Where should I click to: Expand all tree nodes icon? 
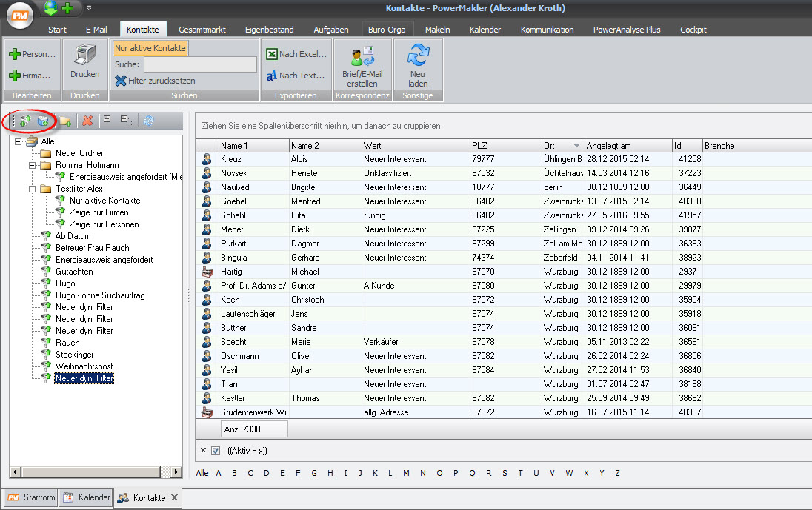click(x=107, y=119)
